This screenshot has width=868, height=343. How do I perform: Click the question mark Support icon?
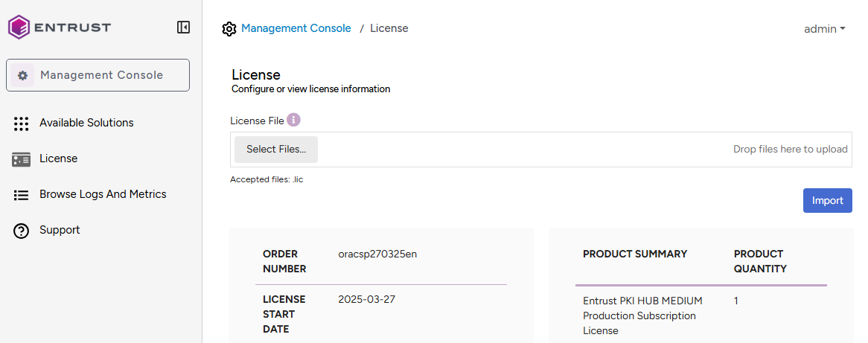22,231
